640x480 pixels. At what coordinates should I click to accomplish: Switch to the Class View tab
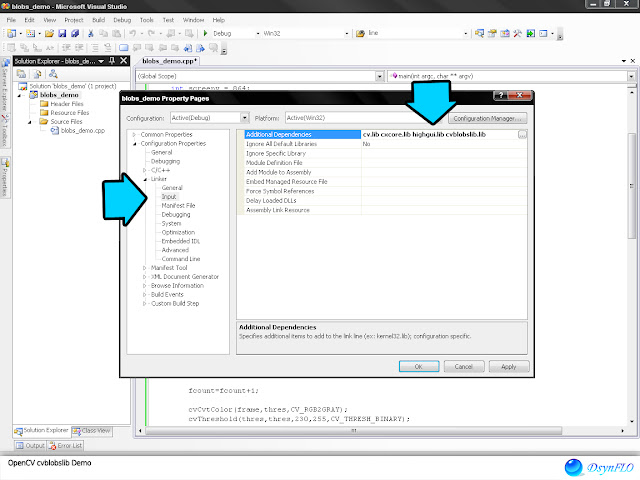tap(92, 431)
